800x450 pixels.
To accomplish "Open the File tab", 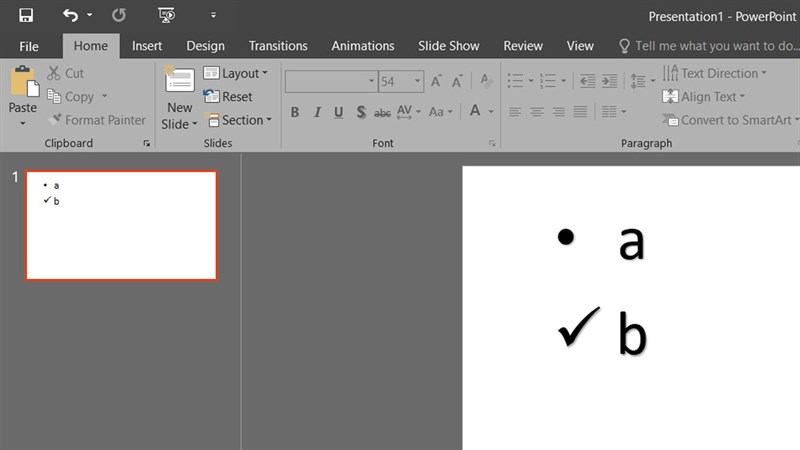I will (29, 46).
